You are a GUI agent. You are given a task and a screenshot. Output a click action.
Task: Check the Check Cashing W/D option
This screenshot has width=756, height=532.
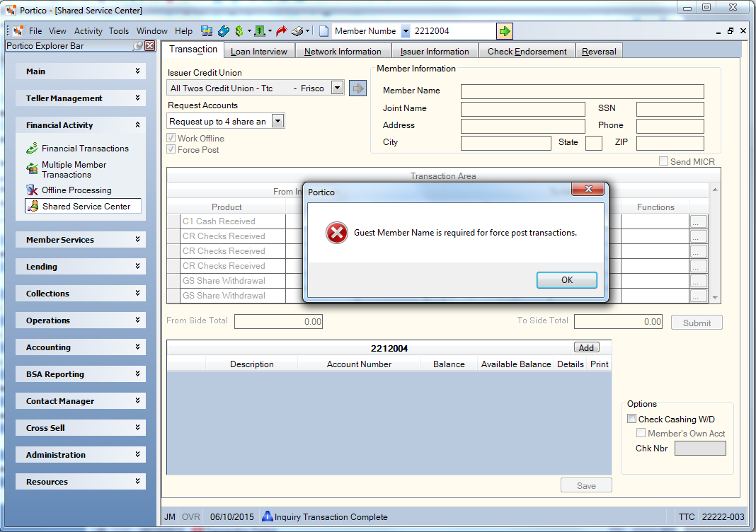[x=631, y=419]
